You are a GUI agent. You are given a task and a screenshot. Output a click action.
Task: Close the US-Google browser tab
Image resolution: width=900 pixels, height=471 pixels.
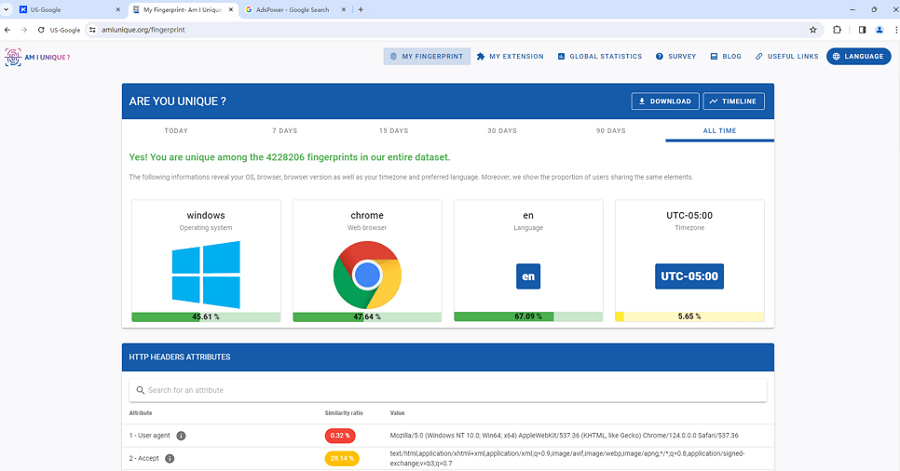118,10
